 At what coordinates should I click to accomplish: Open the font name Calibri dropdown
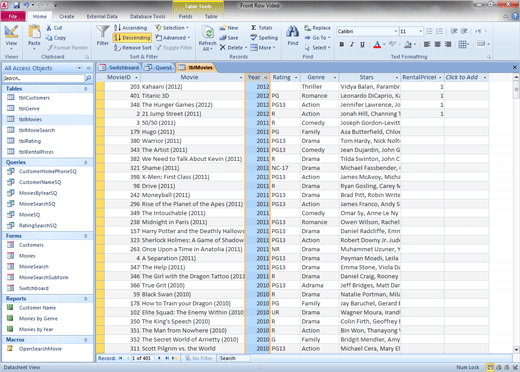[396, 31]
